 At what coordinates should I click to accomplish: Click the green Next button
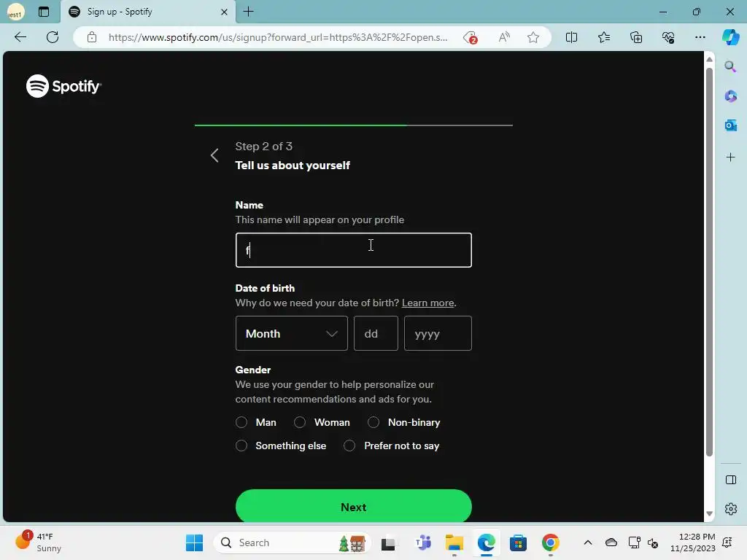(x=354, y=506)
